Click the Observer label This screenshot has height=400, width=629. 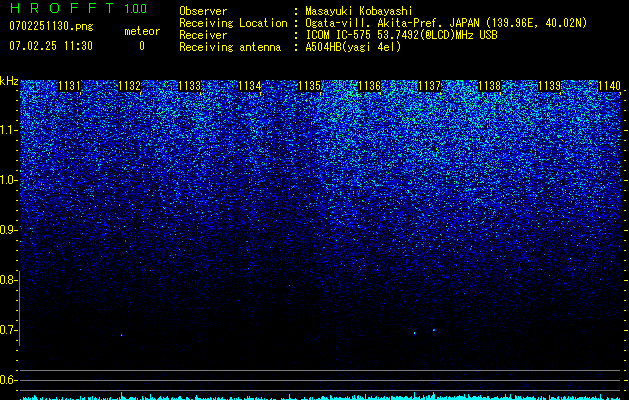point(203,11)
